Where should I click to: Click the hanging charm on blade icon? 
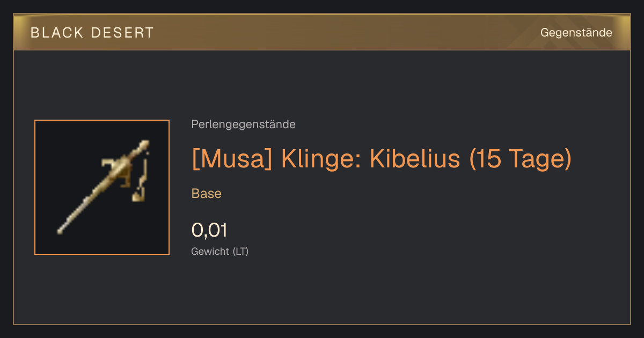click(139, 185)
